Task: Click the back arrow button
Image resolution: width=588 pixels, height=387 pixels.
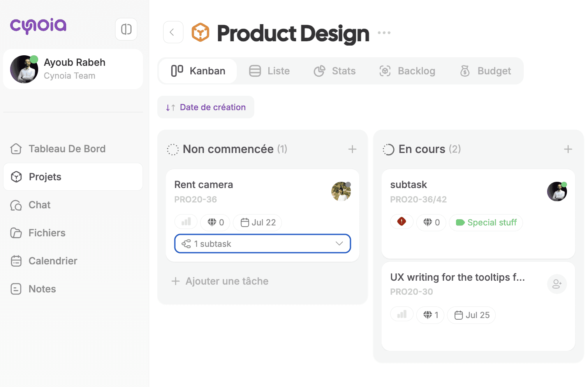Action: 173,32
